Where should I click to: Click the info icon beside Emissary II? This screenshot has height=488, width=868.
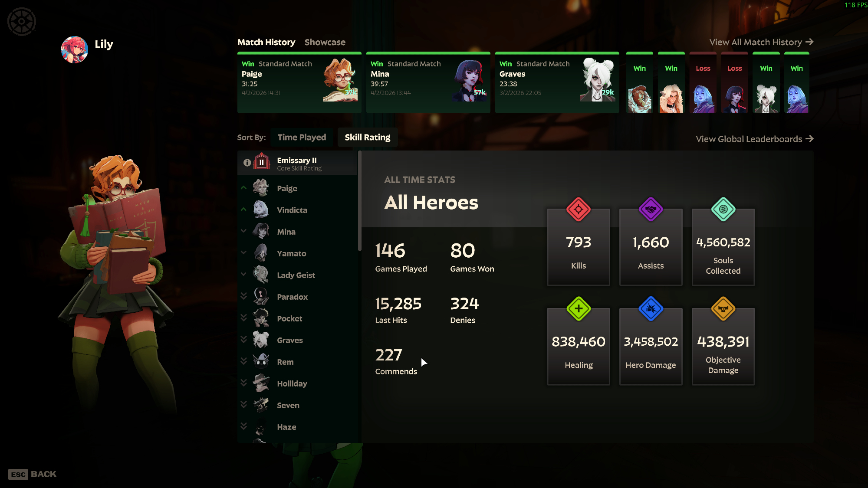coord(247,163)
